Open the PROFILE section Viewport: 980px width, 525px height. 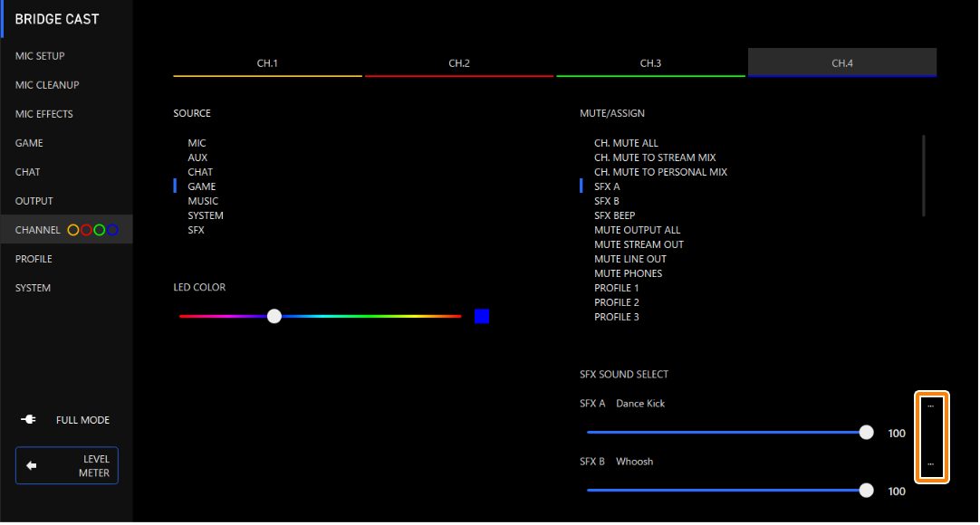[34, 260]
